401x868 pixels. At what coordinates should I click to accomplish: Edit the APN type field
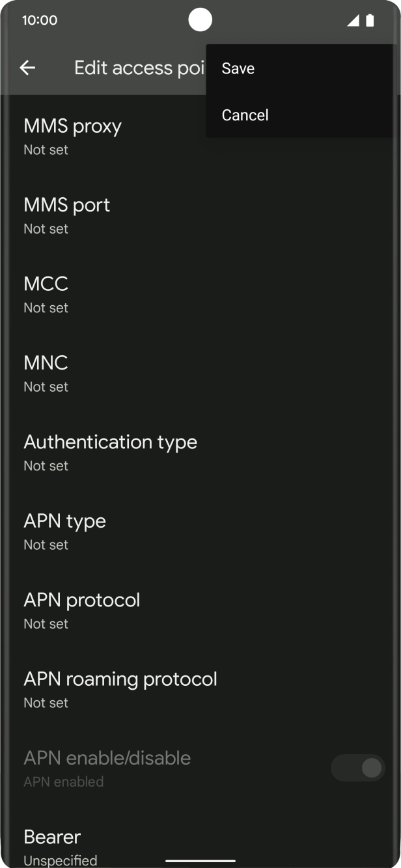tap(65, 531)
